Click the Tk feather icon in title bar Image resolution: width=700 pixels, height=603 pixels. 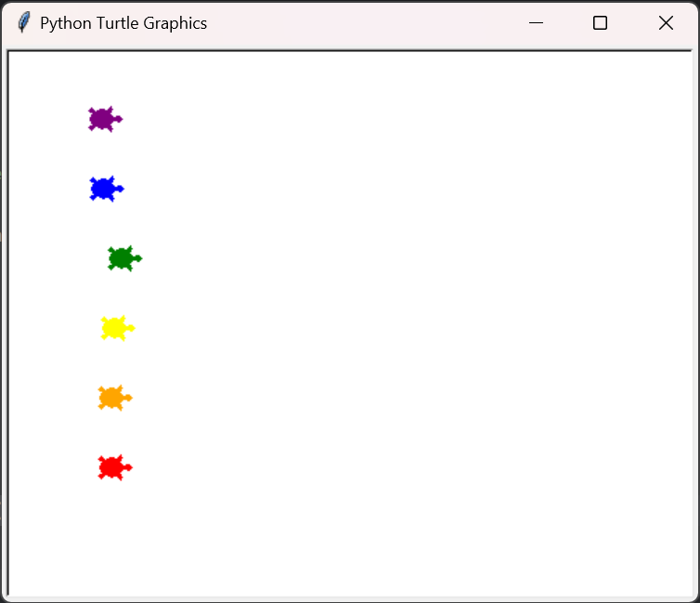coord(23,23)
